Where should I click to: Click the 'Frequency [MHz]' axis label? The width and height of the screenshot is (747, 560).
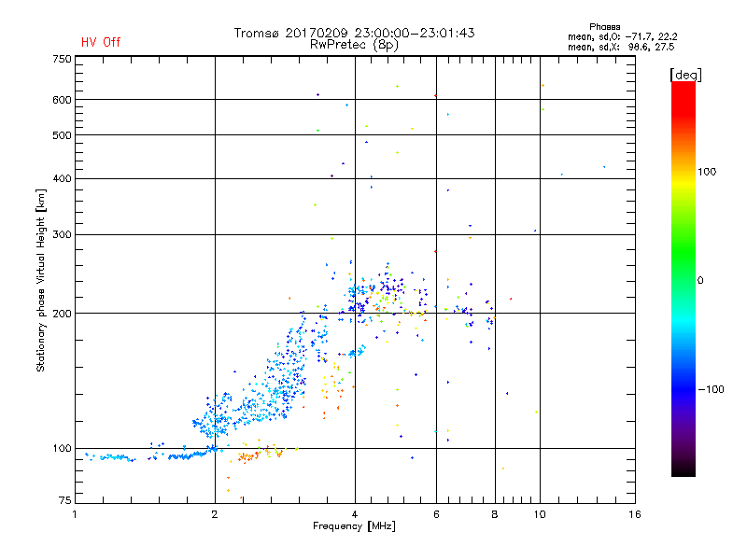(x=354, y=526)
